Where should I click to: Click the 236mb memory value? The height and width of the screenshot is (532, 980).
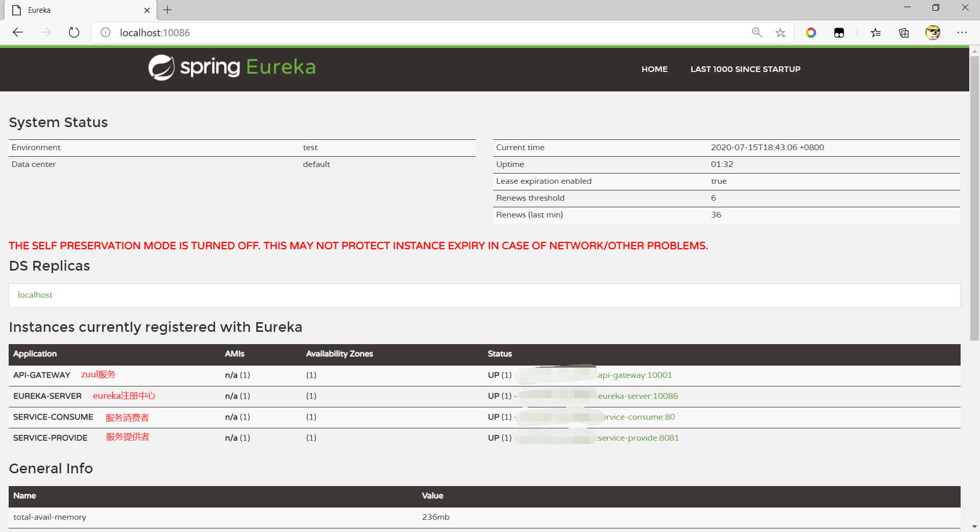click(435, 517)
